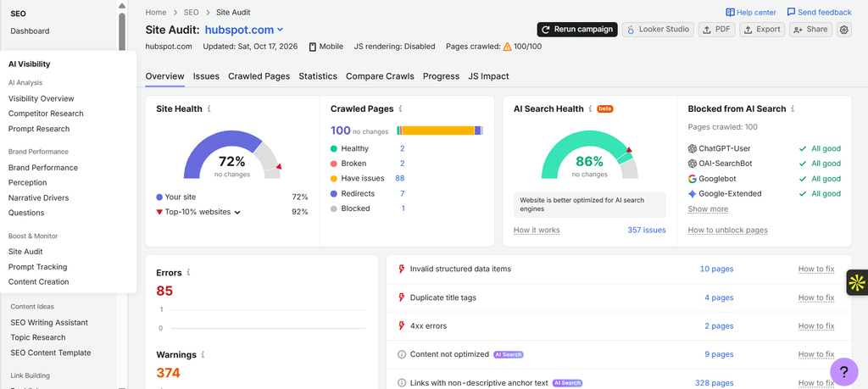Click the Googlebot G icon
The width and height of the screenshot is (868, 389).
point(692,179)
